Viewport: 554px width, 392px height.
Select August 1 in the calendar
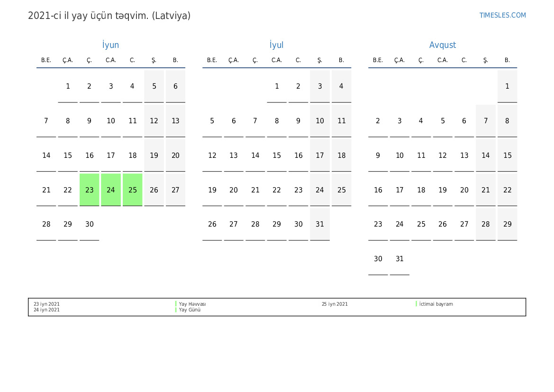tap(507, 86)
